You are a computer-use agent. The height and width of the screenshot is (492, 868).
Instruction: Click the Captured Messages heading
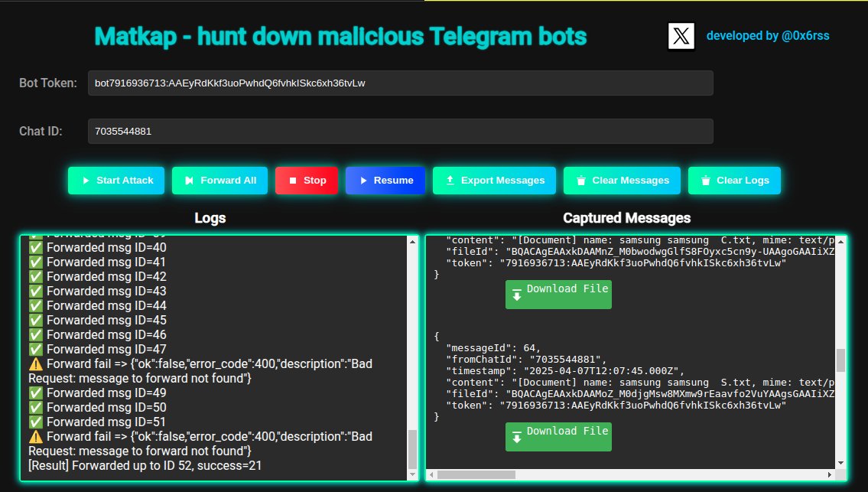tap(626, 218)
